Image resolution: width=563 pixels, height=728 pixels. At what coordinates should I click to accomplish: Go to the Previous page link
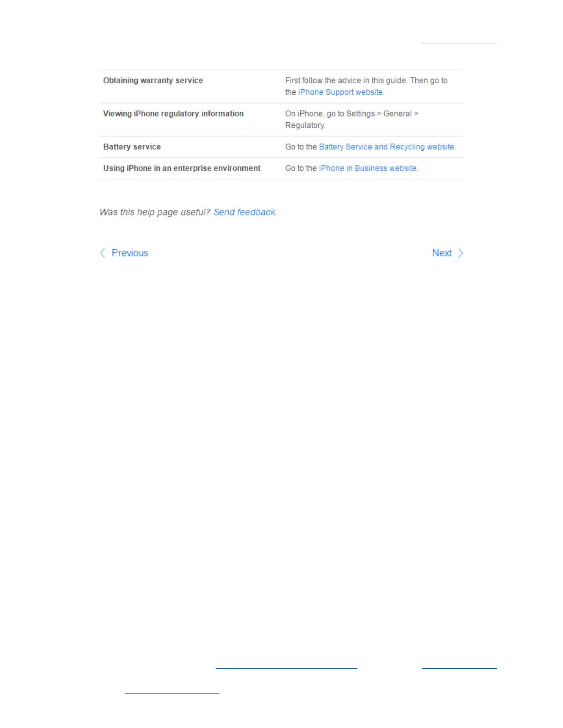130,253
